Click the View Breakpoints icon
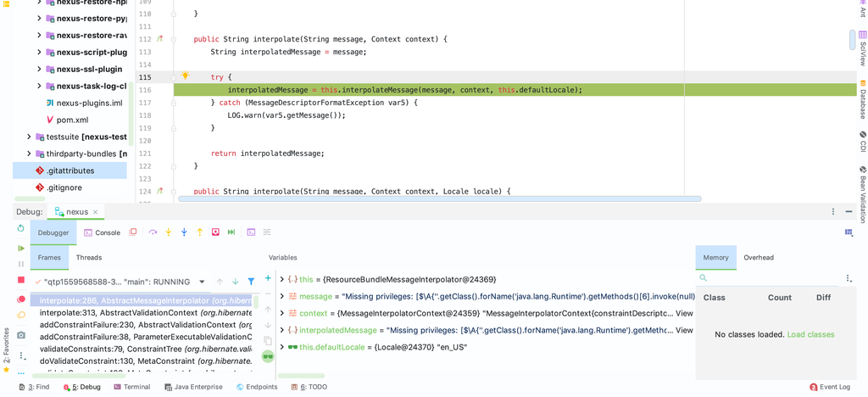This screenshot has width=868, height=397. tap(21, 299)
